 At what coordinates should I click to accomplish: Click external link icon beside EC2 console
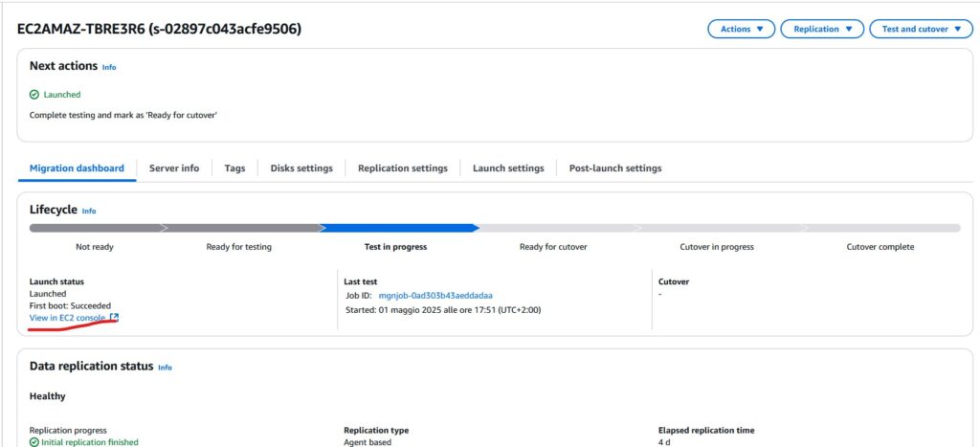[x=114, y=318]
